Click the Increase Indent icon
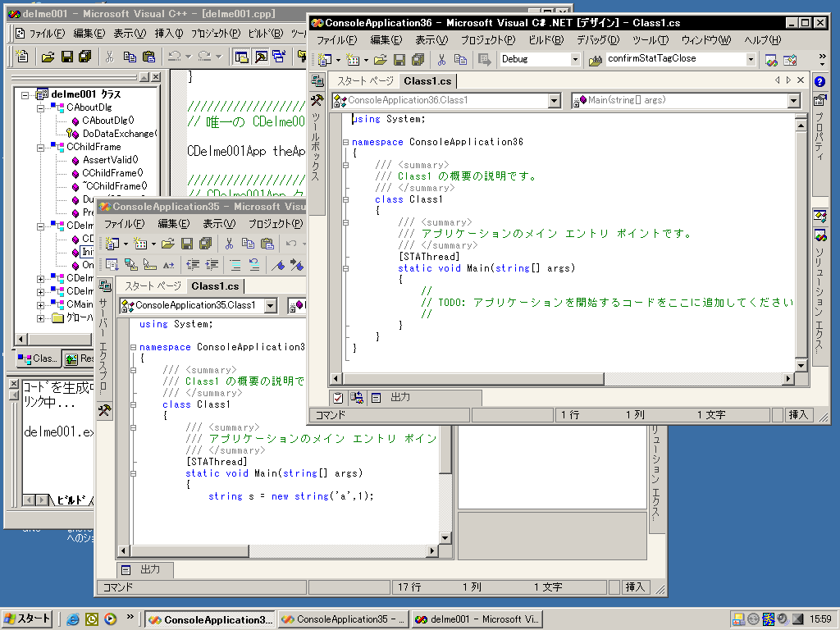The image size is (840, 630). click(x=213, y=264)
